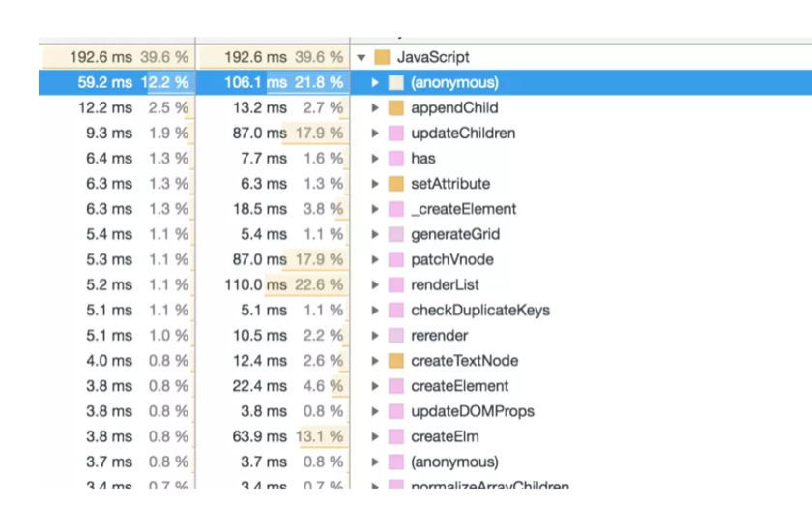Expand the updateChildren disclosure triangle
The height and width of the screenshot is (507, 812).
pos(375,134)
